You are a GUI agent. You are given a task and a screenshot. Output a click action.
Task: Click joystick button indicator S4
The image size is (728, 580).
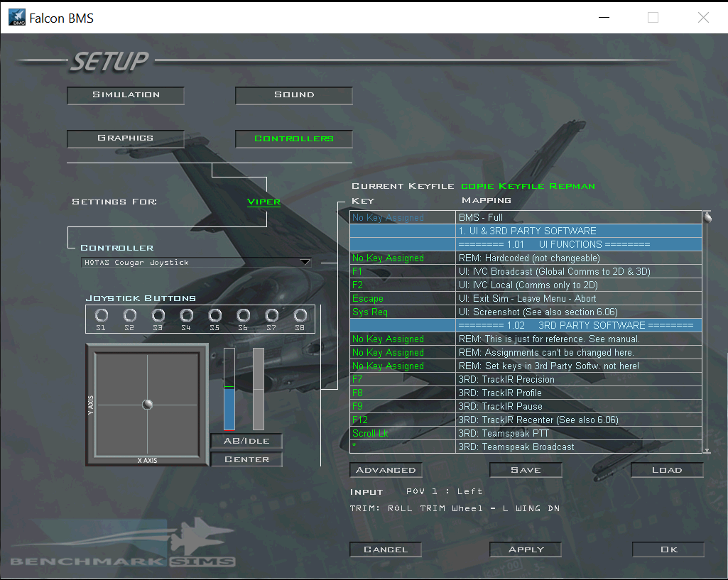point(187,316)
